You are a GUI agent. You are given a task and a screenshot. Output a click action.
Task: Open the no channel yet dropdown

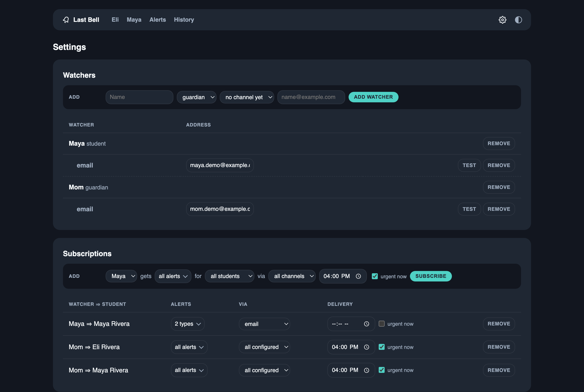coord(247,97)
